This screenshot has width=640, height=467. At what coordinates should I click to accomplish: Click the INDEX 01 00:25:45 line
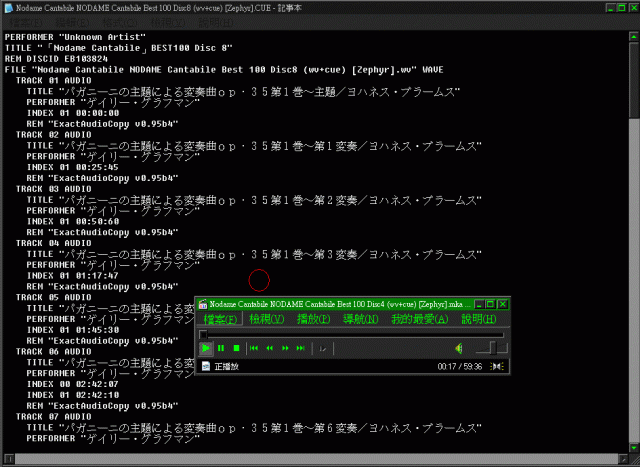point(73,167)
